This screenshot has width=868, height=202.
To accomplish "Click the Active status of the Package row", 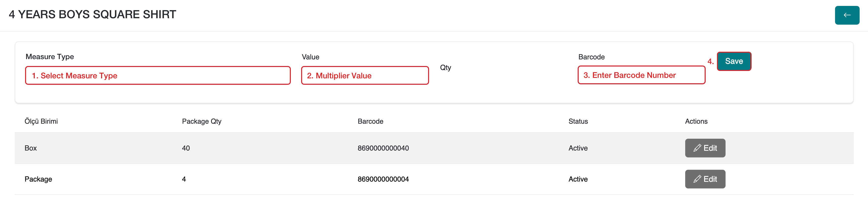I will point(578,179).
